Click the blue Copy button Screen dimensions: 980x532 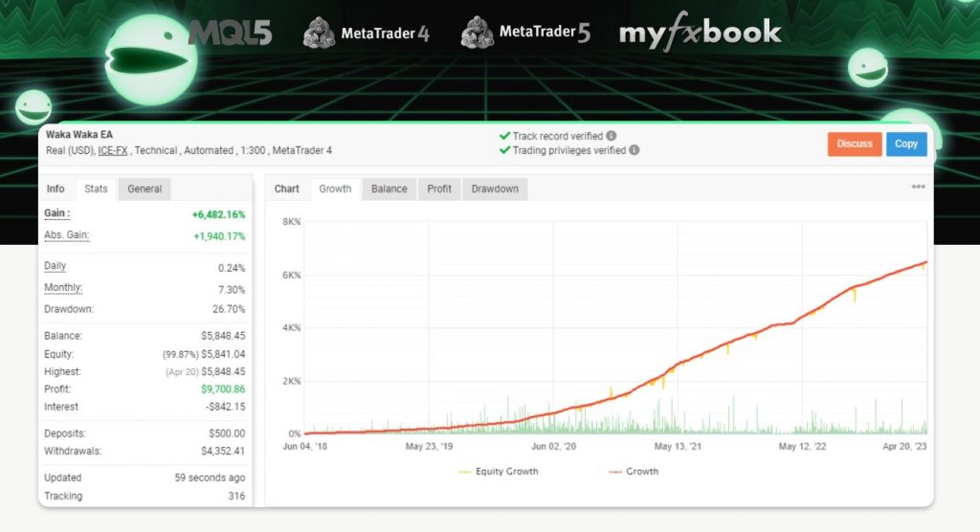coord(905,144)
